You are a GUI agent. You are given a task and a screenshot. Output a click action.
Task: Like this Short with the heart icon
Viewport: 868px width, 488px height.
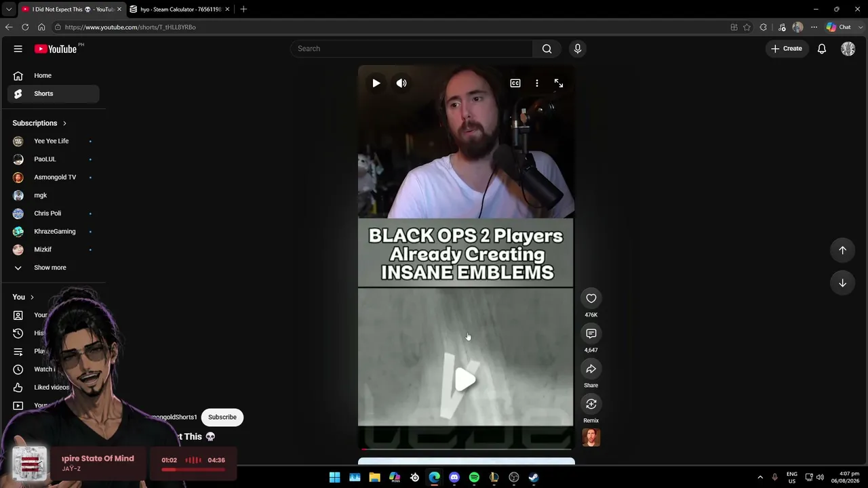pyautogui.click(x=591, y=298)
